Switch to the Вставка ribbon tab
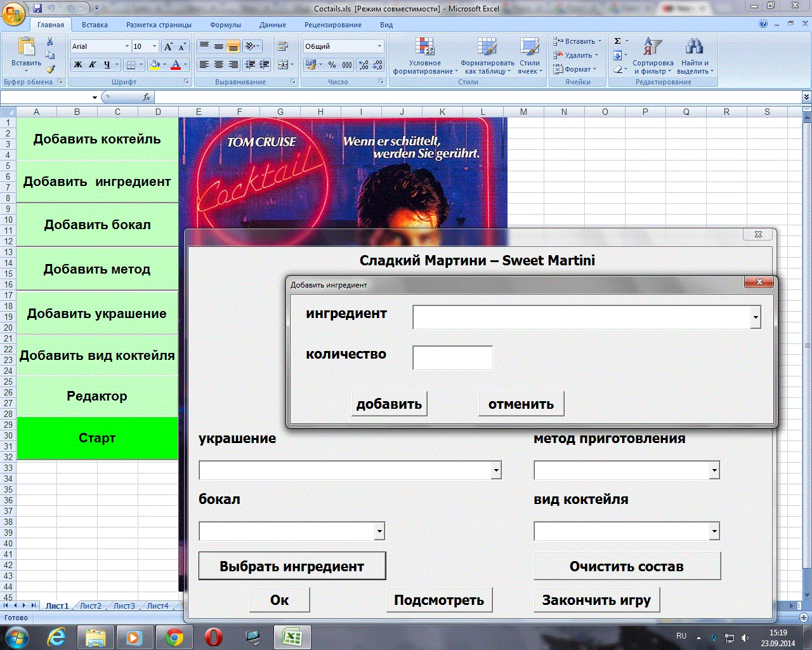Viewport: 812px width, 650px height. click(95, 25)
